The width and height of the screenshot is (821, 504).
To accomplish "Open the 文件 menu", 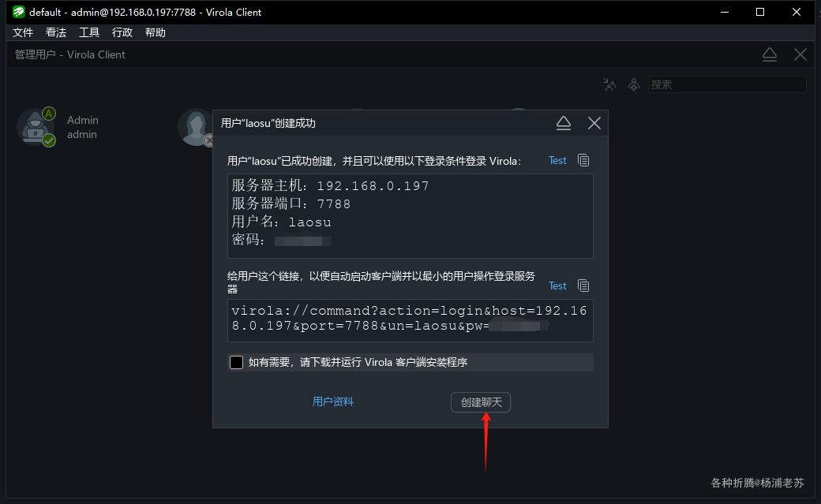I will tap(23, 32).
